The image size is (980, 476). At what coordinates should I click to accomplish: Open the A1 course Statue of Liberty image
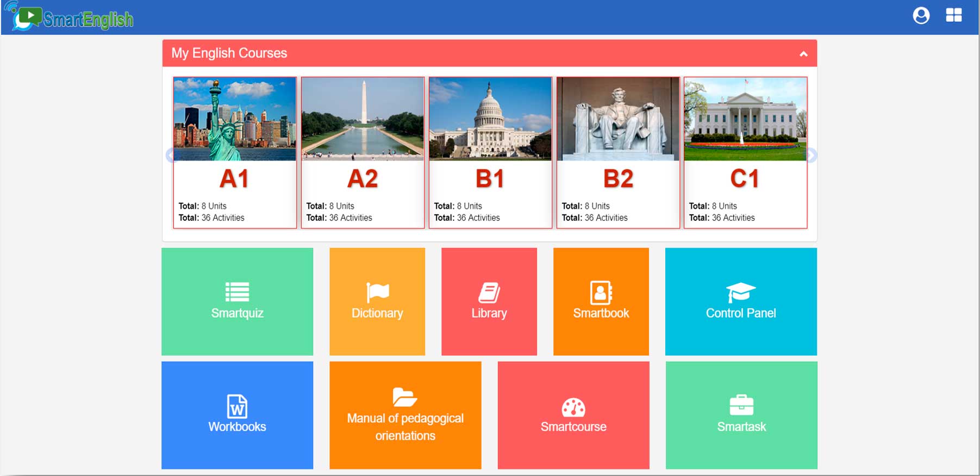[235, 119]
